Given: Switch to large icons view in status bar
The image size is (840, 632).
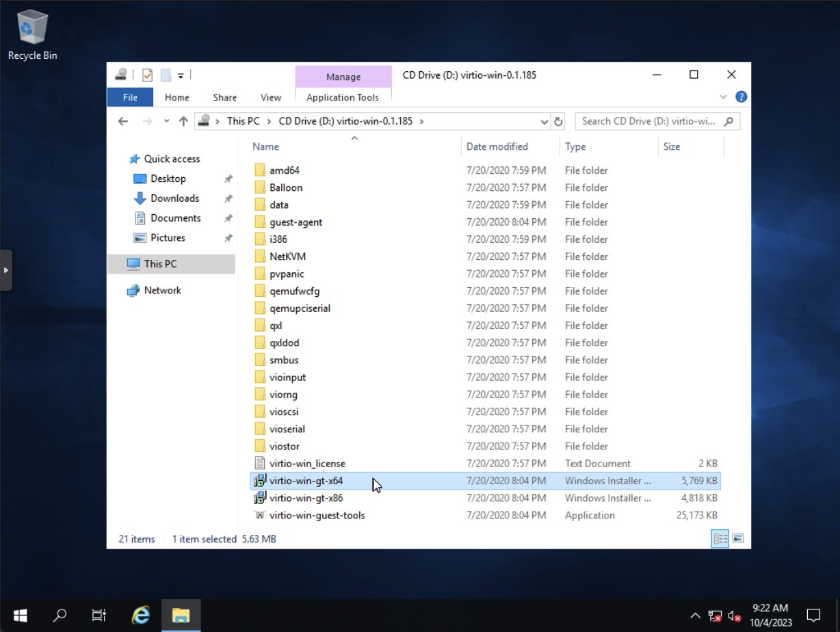Looking at the screenshot, I should point(737,539).
